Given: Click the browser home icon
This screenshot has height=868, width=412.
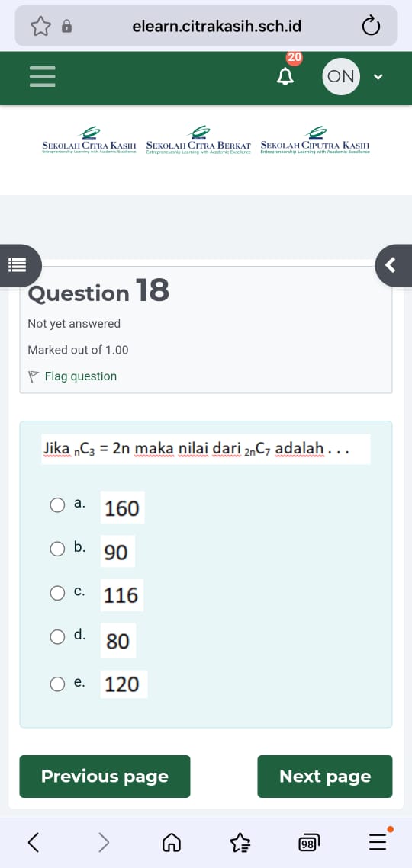Looking at the screenshot, I should click(171, 843).
